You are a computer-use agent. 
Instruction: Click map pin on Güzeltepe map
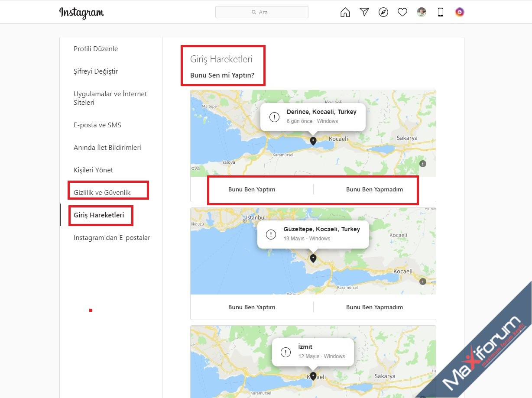(313, 258)
